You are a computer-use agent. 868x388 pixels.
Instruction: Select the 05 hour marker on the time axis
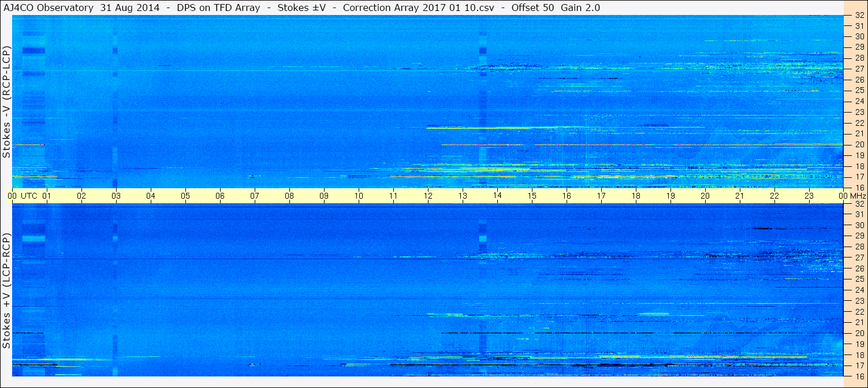point(185,196)
